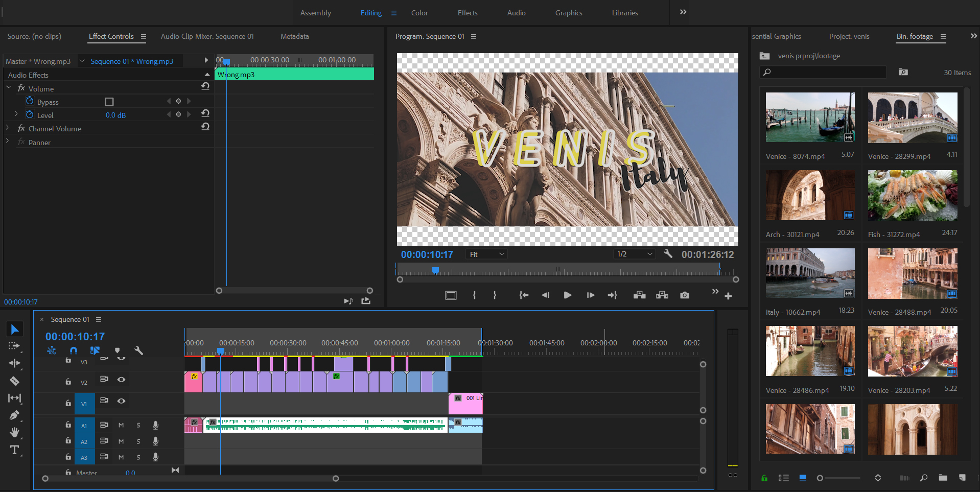Click the Export Frame camera icon
Viewport: 980px width, 492px height.
tap(685, 295)
